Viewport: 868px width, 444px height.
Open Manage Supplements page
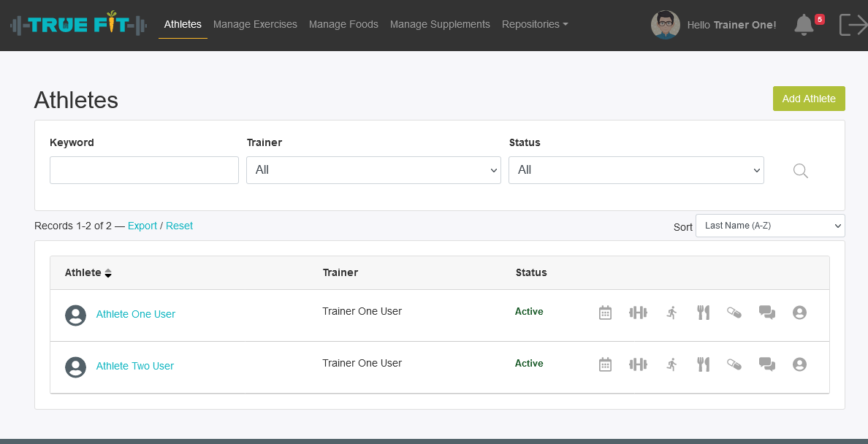(440, 24)
